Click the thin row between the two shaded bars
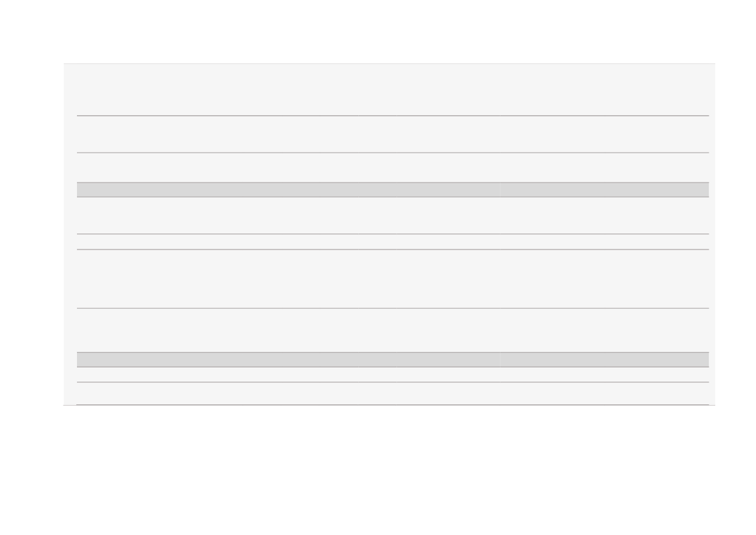 click(393, 242)
